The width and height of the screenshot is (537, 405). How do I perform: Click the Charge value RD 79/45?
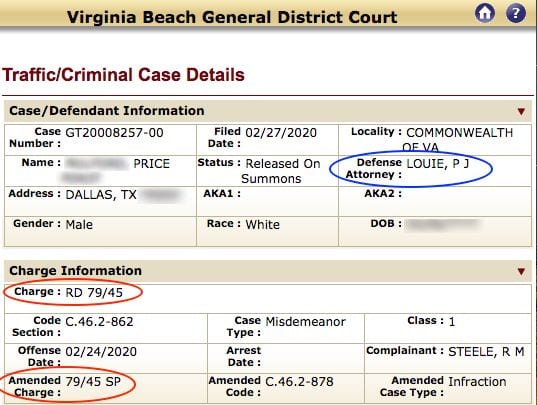click(x=94, y=292)
